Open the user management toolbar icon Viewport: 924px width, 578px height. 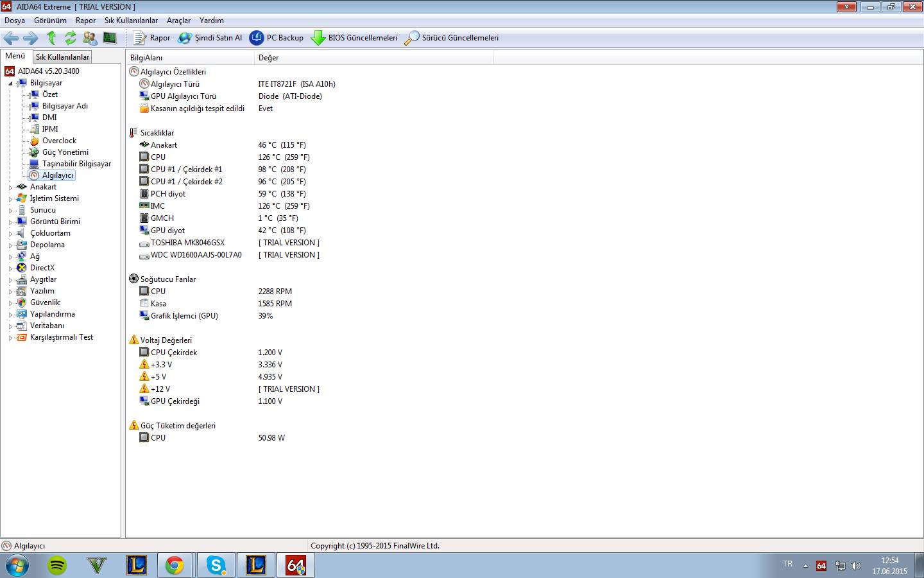pos(90,38)
